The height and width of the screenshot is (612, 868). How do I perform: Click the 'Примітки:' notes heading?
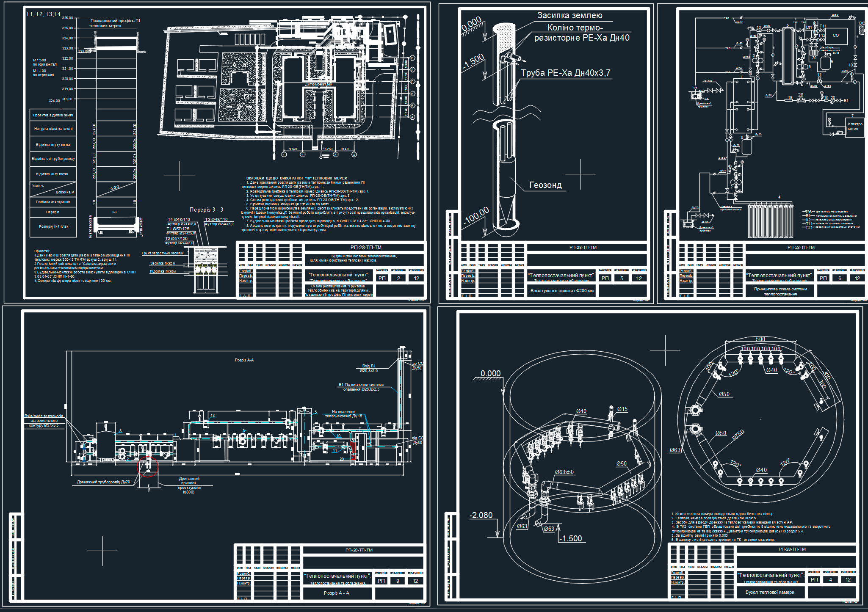[42, 251]
